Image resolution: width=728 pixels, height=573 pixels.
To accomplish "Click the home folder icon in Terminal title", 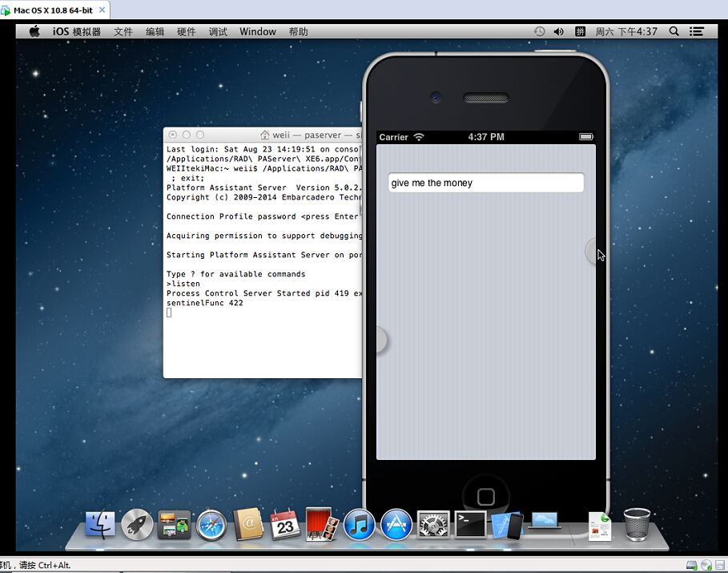I will [x=264, y=135].
